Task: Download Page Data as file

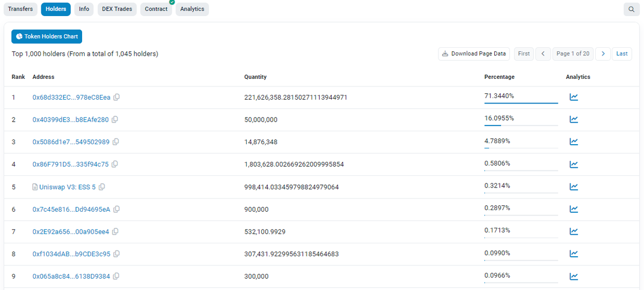Action: click(474, 54)
